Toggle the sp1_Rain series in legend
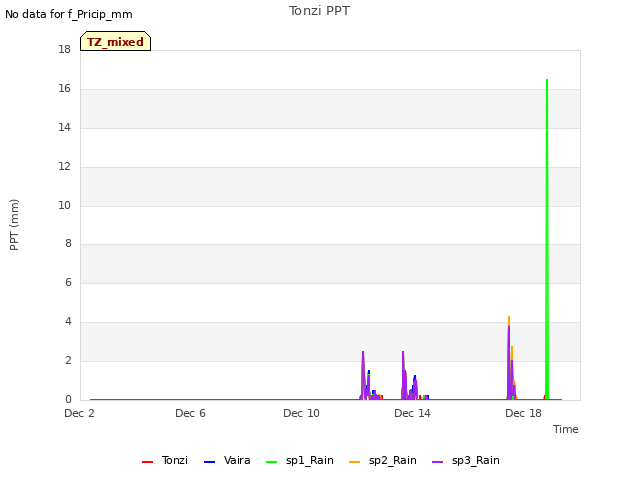Image resolution: width=640 pixels, height=480 pixels. point(300,460)
